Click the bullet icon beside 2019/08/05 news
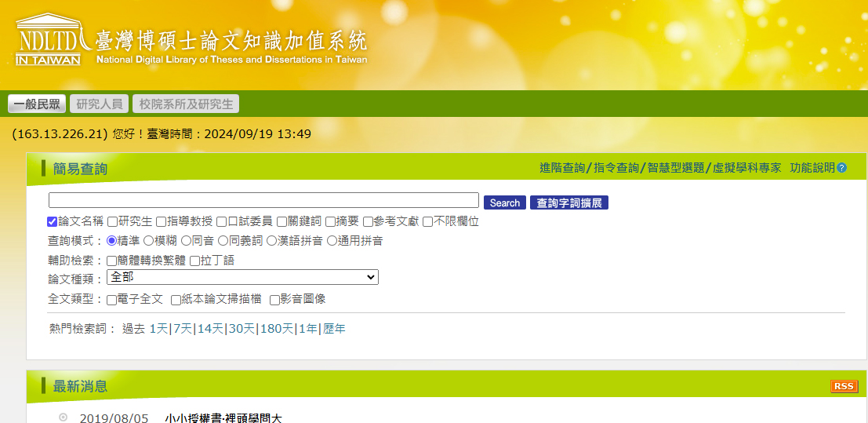The image size is (868, 423). (64, 418)
